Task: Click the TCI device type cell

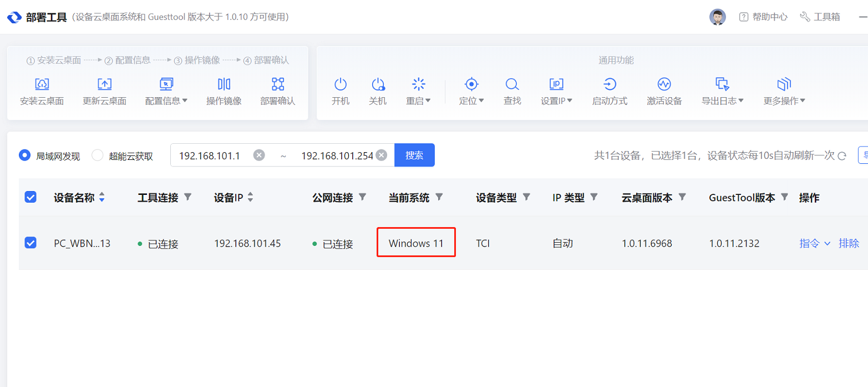Action: click(483, 243)
